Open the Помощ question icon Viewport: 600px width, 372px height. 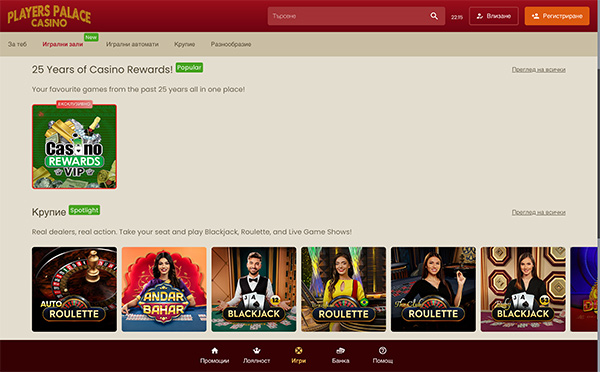click(383, 351)
